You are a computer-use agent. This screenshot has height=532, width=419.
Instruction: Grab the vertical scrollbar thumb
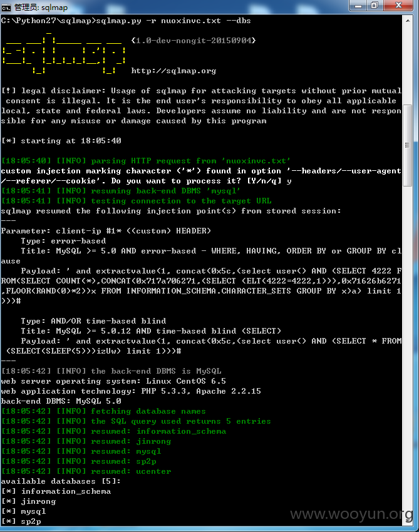[408, 145]
